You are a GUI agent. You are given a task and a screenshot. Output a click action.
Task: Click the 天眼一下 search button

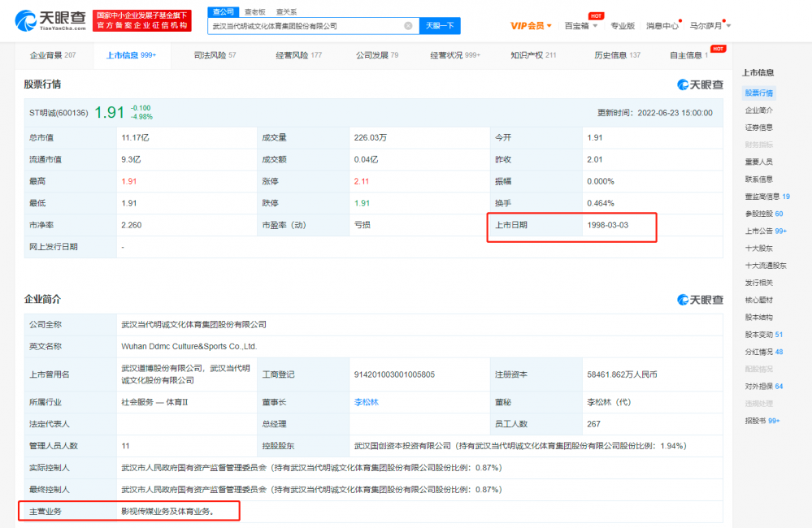click(440, 26)
